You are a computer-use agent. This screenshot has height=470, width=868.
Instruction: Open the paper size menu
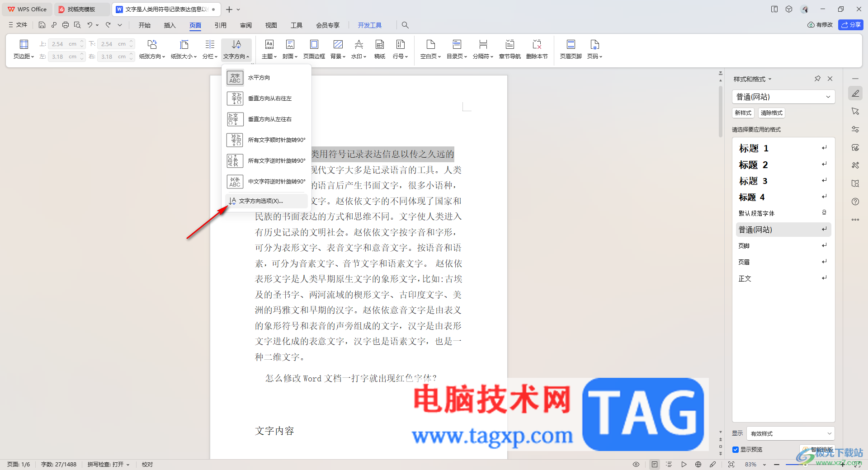184,49
